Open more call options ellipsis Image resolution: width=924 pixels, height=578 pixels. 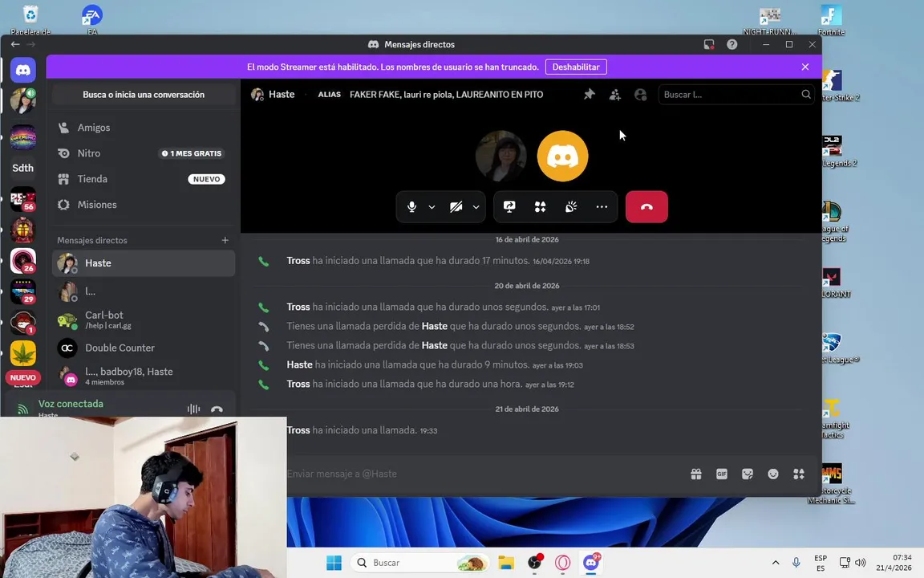pyautogui.click(x=602, y=207)
